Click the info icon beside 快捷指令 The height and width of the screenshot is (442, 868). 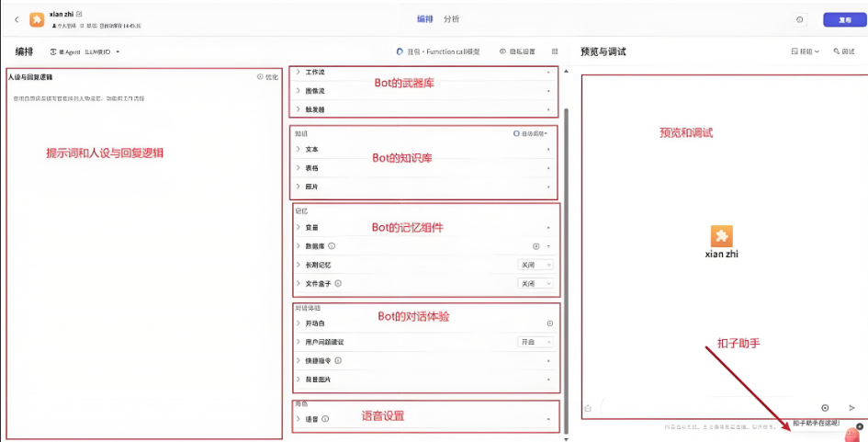(x=338, y=360)
